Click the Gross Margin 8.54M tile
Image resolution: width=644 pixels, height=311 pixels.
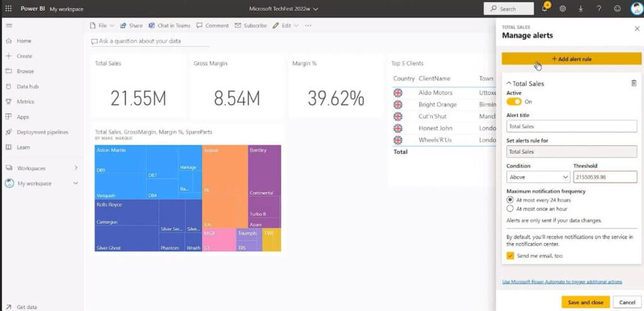(x=236, y=86)
